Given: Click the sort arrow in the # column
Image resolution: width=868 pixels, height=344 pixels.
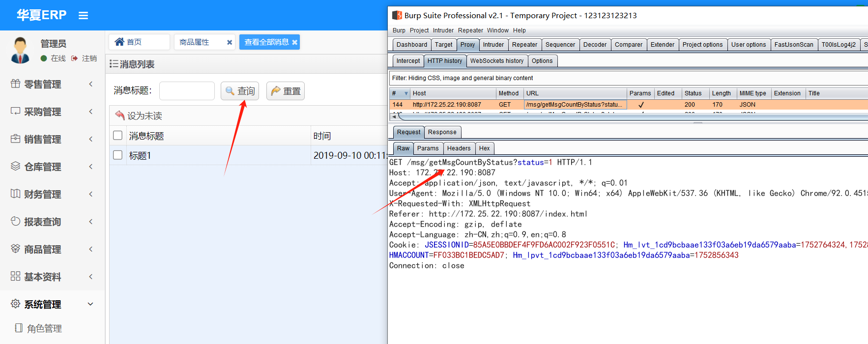Looking at the screenshot, I should [x=406, y=93].
